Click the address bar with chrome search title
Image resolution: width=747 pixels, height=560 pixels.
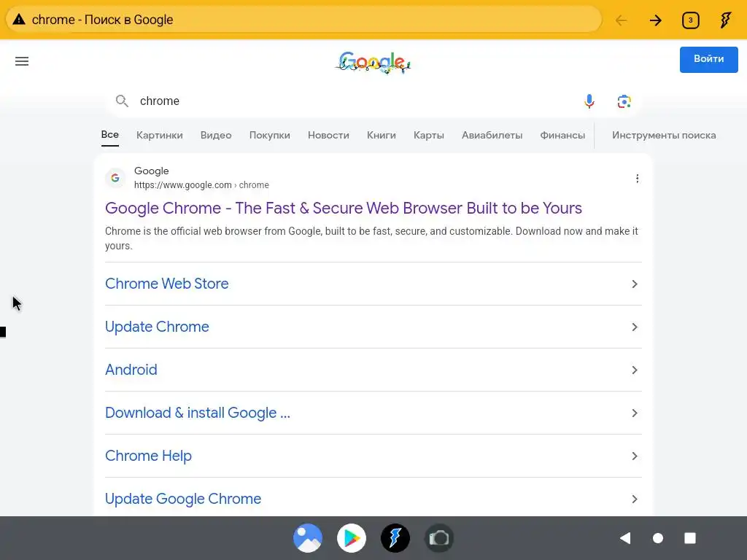(303, 20)
